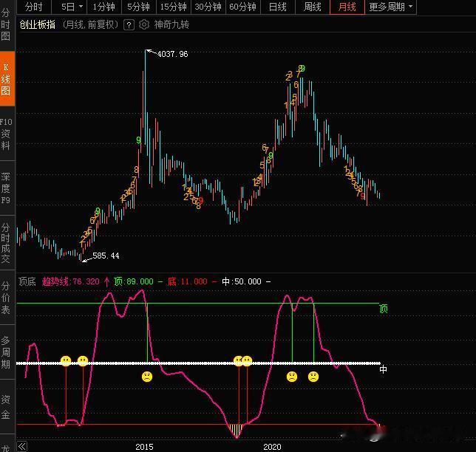The width and height of the screenshot is (476, 452).
Task: Click the 神奇九转 indicator label
Action: [x=171, y=24]
